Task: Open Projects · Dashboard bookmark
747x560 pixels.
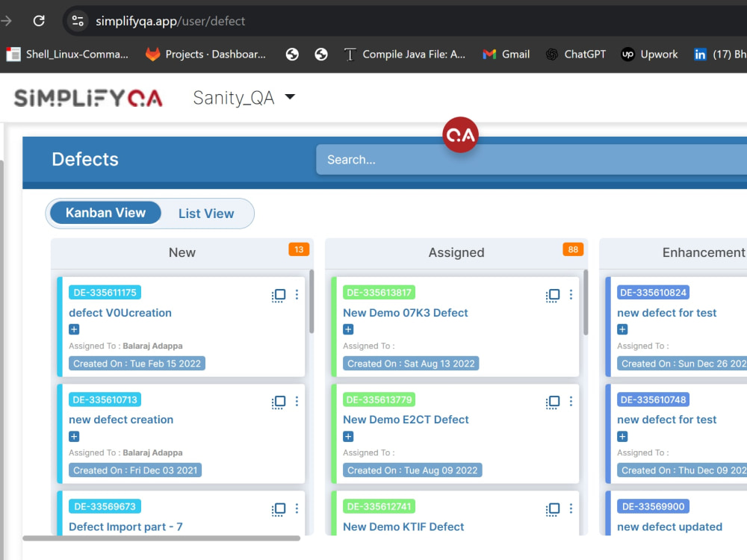Action: [206, 55]
